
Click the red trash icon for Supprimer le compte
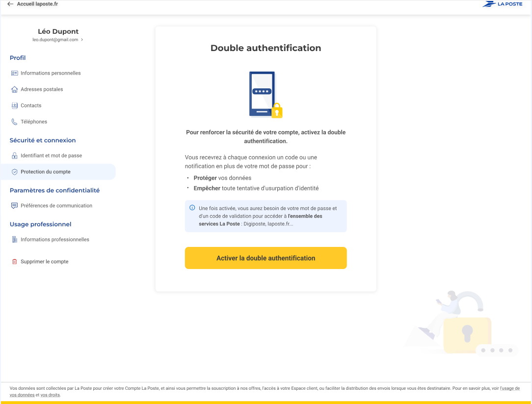tap(14, 262)
